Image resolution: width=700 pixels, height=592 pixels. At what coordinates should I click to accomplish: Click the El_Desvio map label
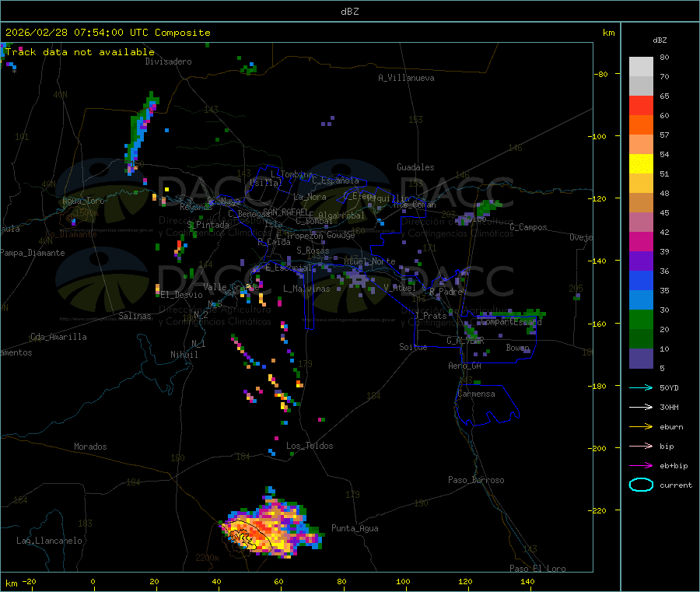coord(182,295)
